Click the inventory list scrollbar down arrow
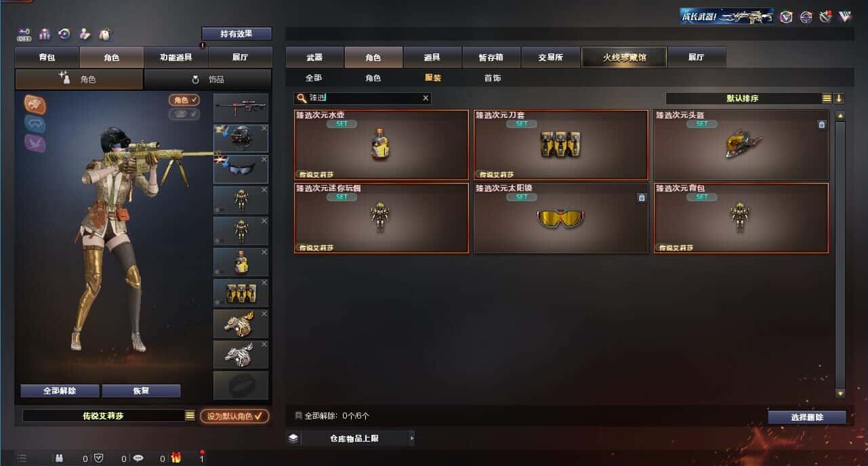The image size is (868, 466). 840,393
